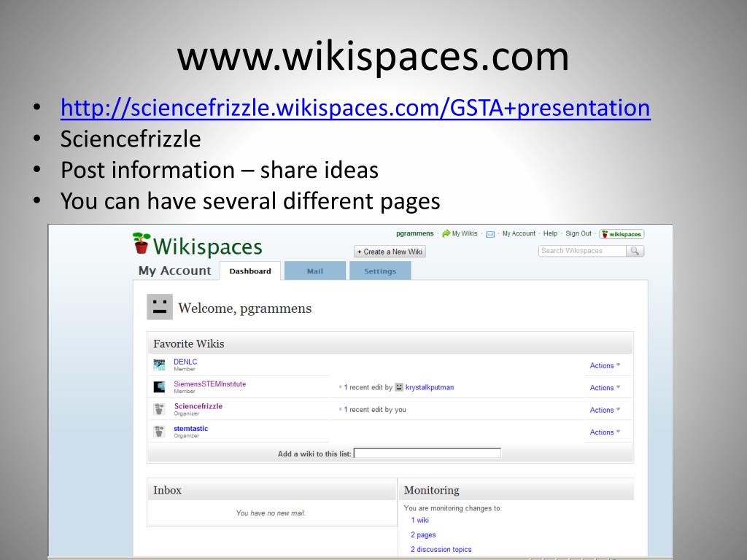Open the stemtastic wiki link
Screen dimensions: 747x560
click(x=190, y=429)
